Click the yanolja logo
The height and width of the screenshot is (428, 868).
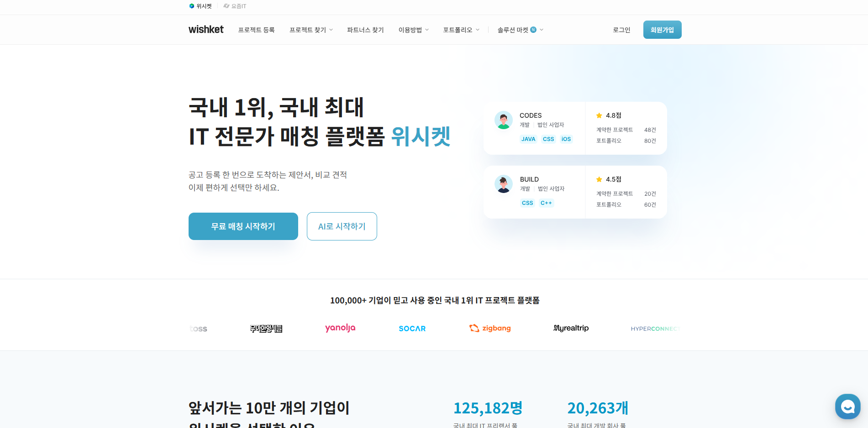[340, 328]
